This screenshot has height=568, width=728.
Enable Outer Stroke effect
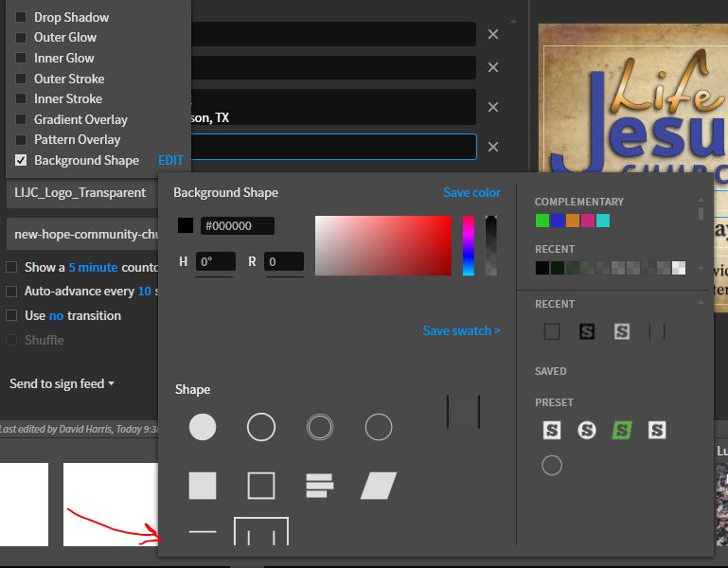(x=21, y=79)
